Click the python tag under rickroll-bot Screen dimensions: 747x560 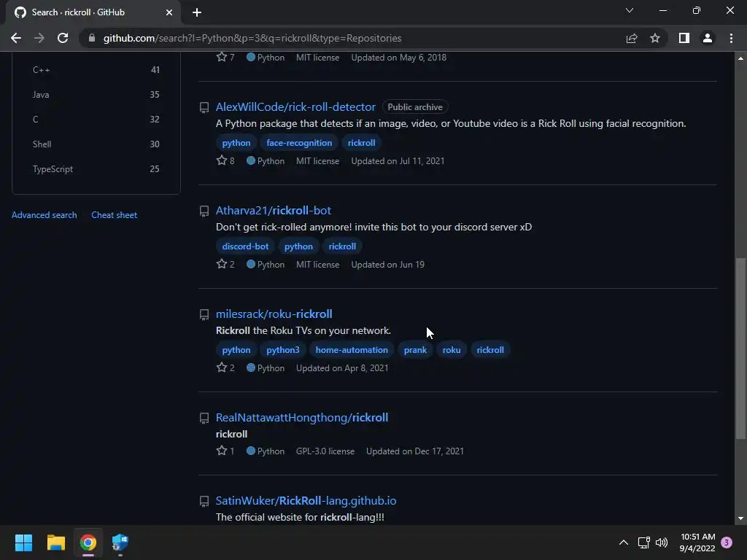click(298, 246)
